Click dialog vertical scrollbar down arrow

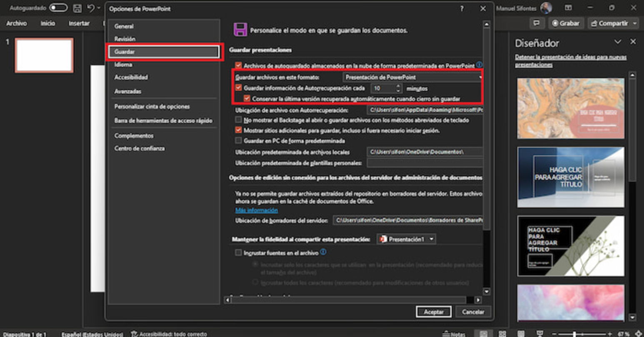click(x=486, y=292)
